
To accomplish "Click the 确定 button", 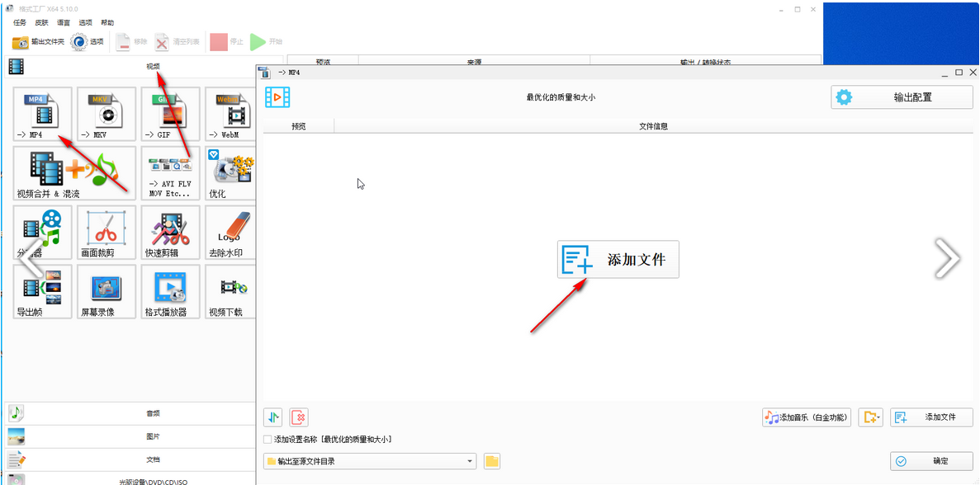I will click(931, 461).
